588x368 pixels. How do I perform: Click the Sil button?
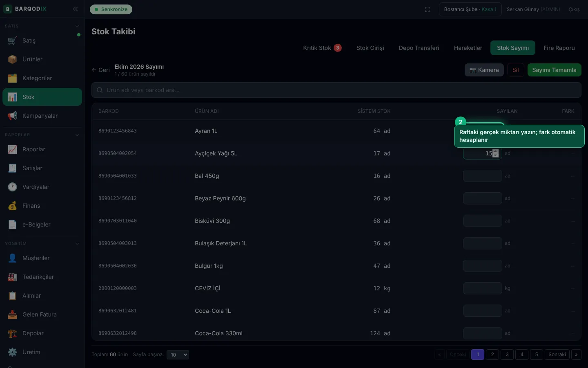pos(516,70)
